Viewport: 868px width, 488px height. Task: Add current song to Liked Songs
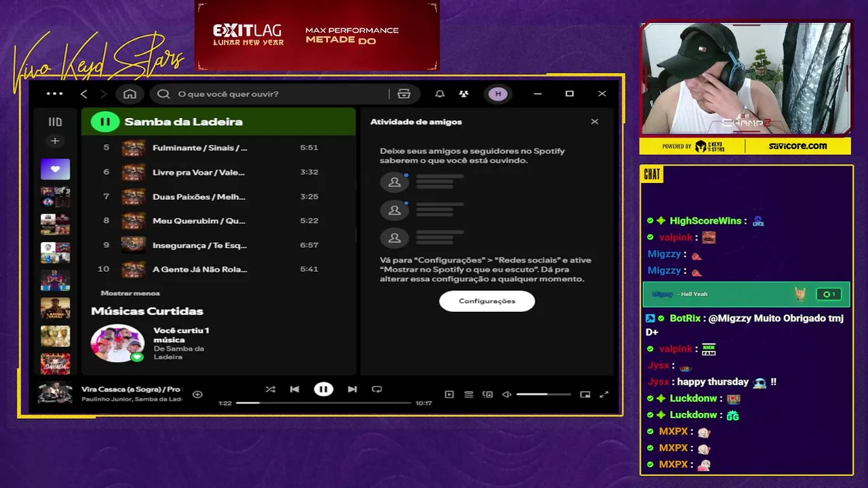click(197, 394)
